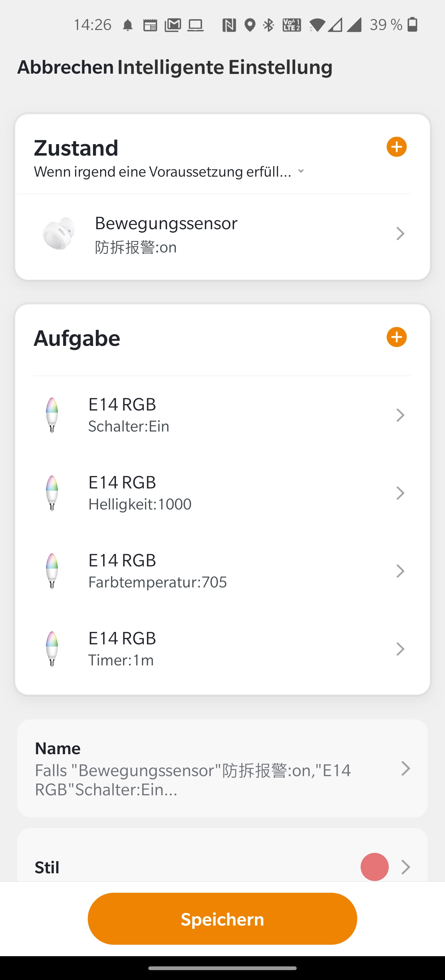Tap bulb icon of Helligkeit:1000 task

click(x=52, y=493)
